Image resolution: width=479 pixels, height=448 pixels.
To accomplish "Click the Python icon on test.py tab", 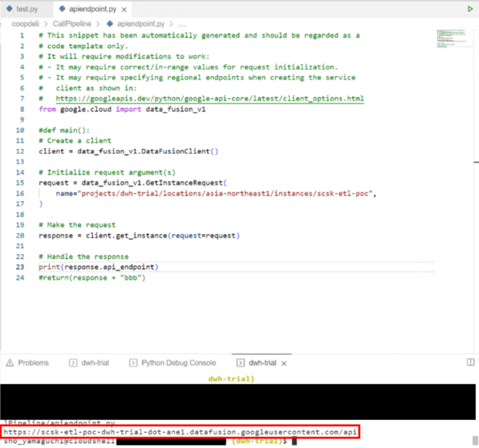I will (x=9, y=10).
